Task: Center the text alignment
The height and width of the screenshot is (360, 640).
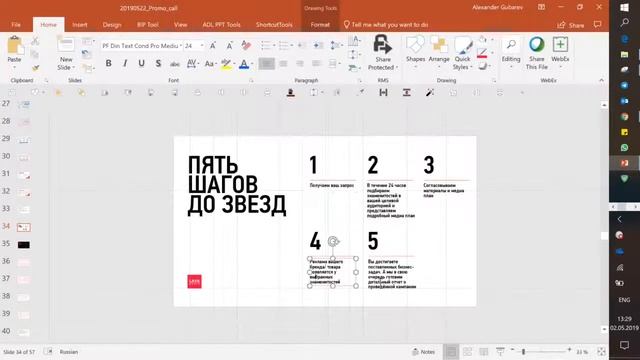Action: tap(283, 64)
